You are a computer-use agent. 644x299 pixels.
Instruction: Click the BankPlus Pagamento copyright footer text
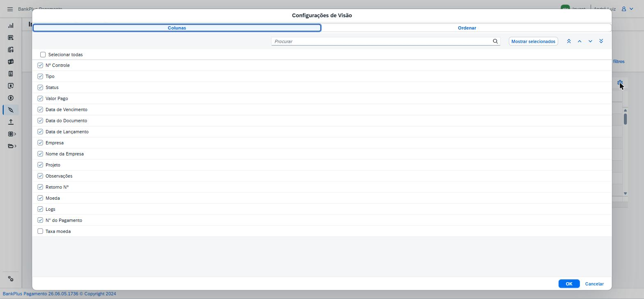point(60,294)
